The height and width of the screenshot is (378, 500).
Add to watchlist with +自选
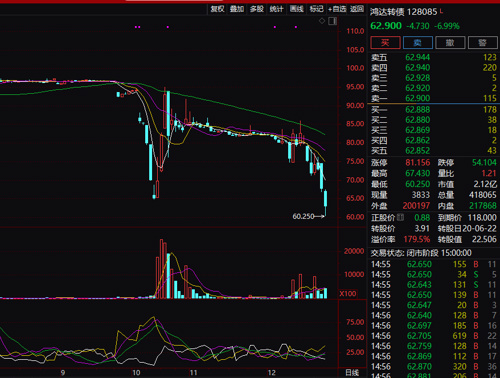coord(337,9)
